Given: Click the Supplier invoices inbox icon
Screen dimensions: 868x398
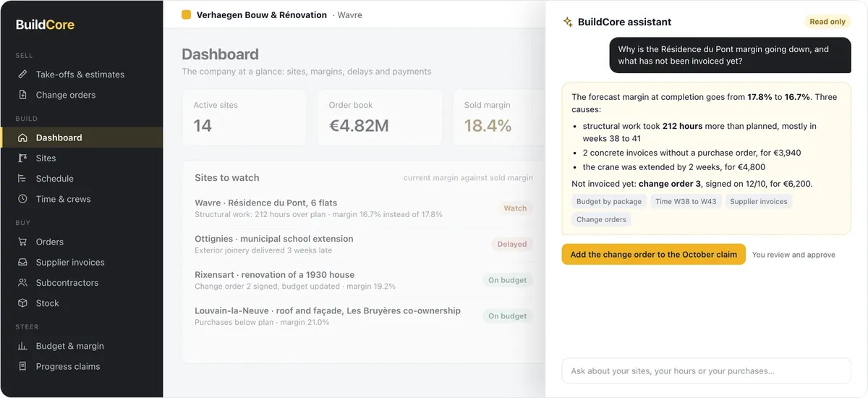Looking at the screenshot, I should 22,262.
